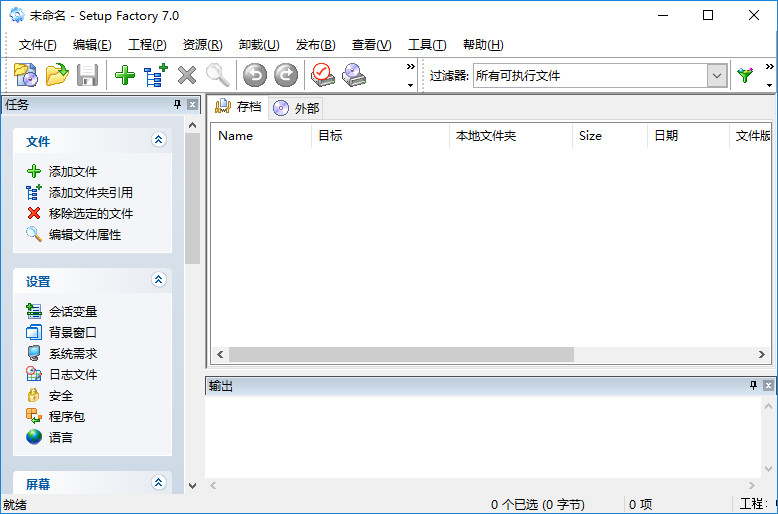Open the 查看(V) menu
The width and height of the screenshot is (778, 514).
pos(372,45)
